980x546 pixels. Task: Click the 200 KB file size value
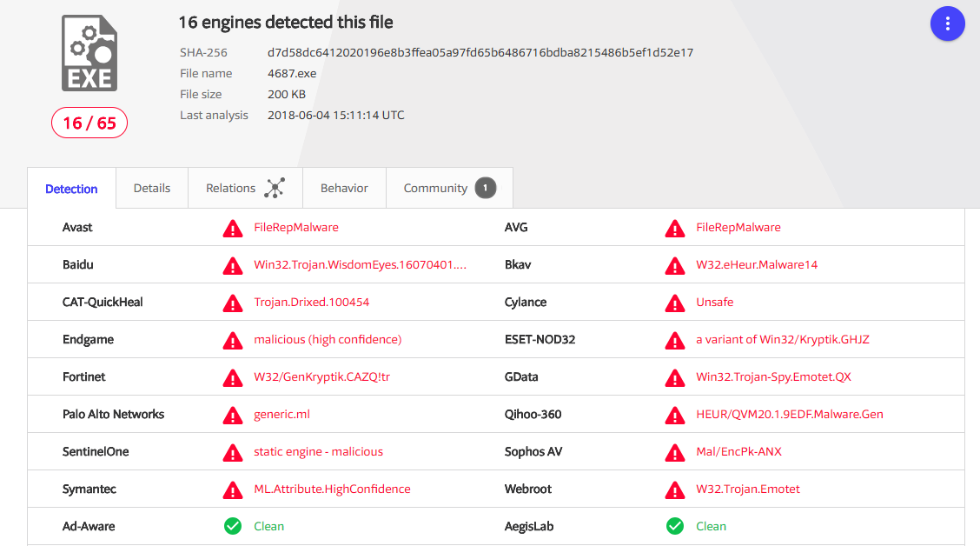click(x=287, y=95)
